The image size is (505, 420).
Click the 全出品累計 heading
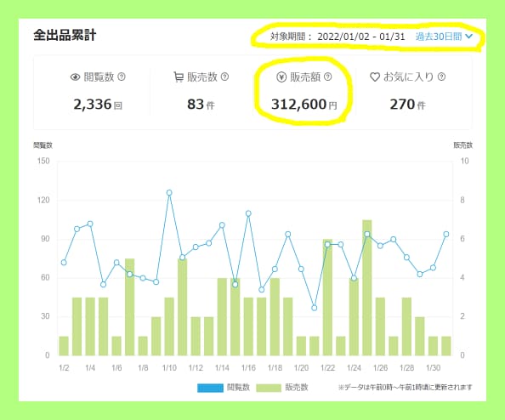coord(65,35)
